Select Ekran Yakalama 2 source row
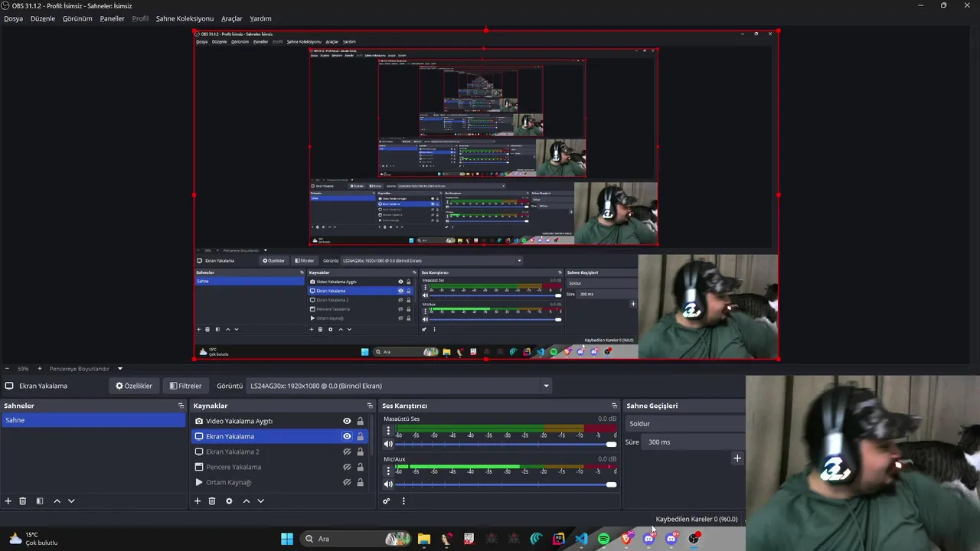The image size is (980, 551). tap(279, 452)
